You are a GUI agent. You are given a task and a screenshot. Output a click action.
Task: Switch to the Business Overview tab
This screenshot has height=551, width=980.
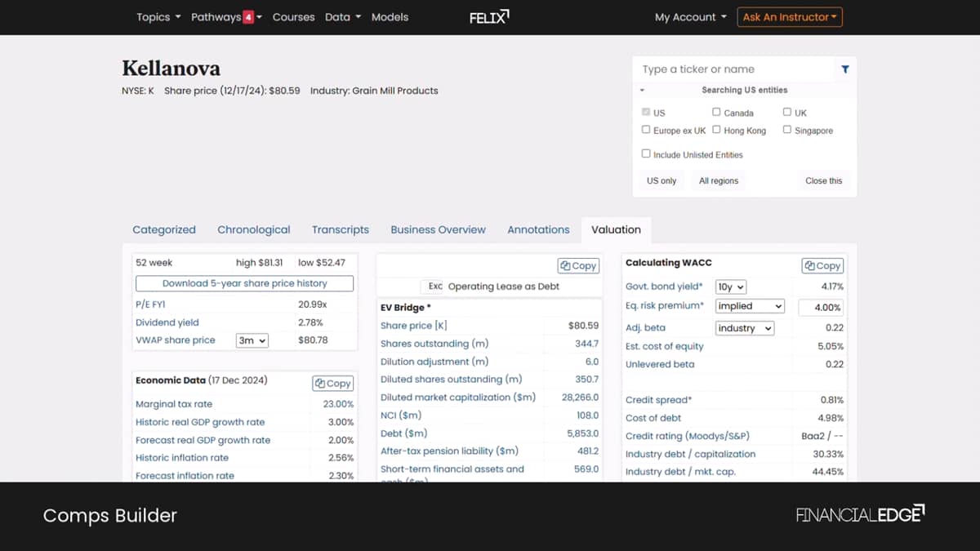[438, 230]
